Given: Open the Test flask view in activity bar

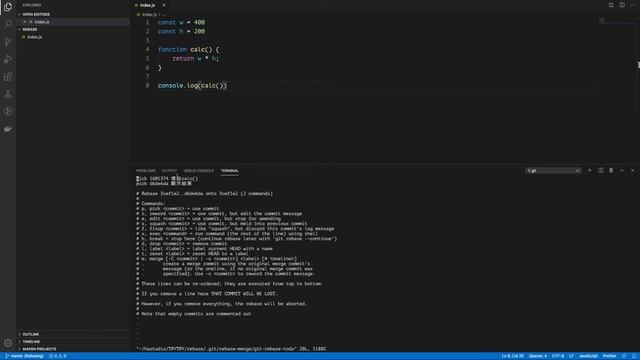Looking at the screenshot, I should (x=8, y=94).
